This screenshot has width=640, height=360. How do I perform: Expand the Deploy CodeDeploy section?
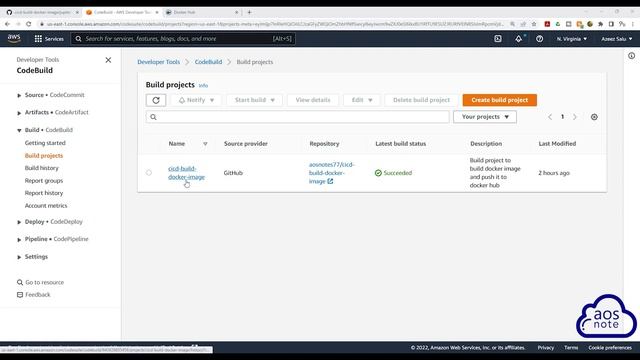(x=19, y=222)
